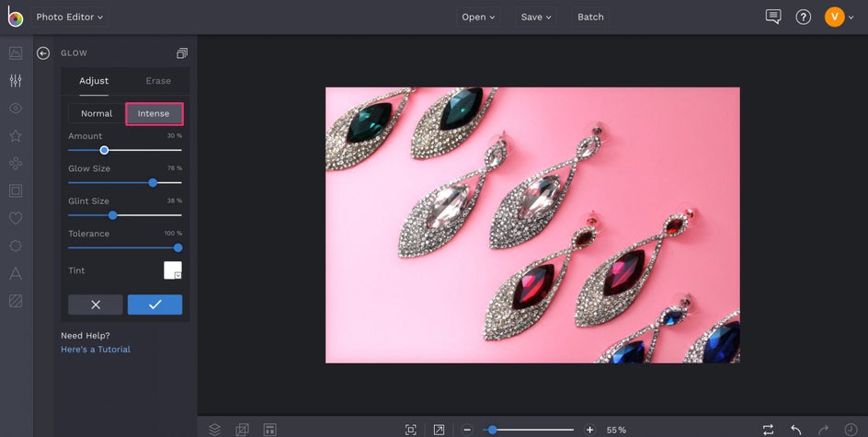Click the orange user avatar

coord(834,17)
